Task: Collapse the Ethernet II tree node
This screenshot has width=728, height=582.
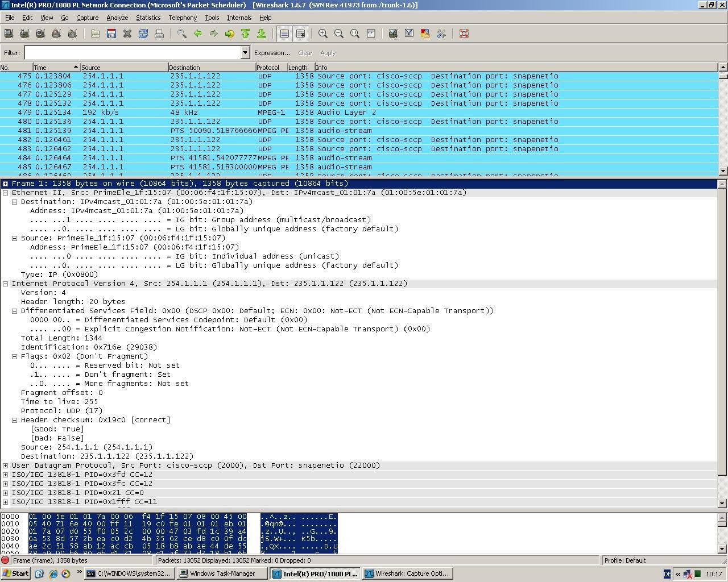Action: coord(6,193)
